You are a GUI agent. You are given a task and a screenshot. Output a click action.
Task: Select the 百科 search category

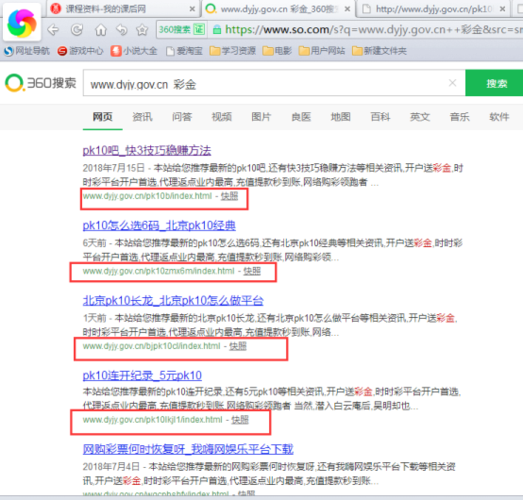point(381,117)
